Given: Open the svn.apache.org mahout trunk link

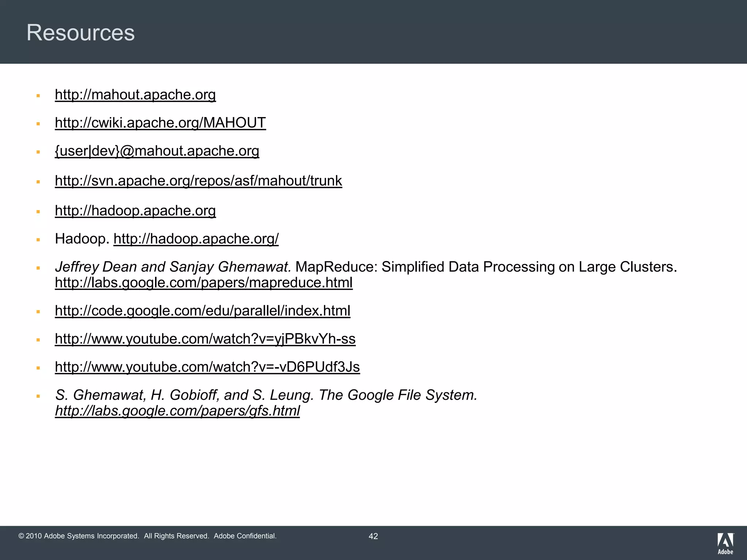Looking at the screenshot, I should (198, 181).
